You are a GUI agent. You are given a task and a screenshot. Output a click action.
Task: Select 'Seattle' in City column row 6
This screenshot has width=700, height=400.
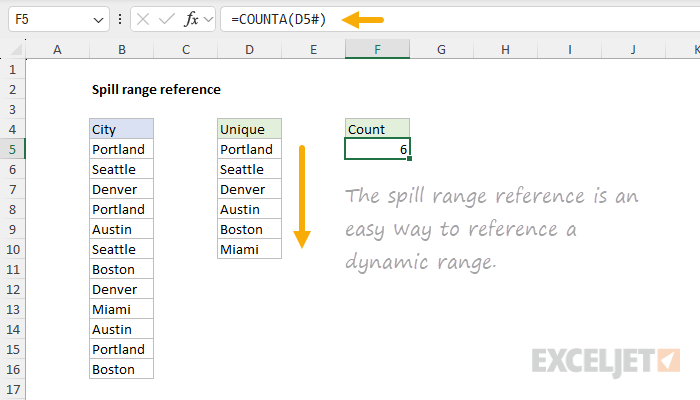point(121,169)
